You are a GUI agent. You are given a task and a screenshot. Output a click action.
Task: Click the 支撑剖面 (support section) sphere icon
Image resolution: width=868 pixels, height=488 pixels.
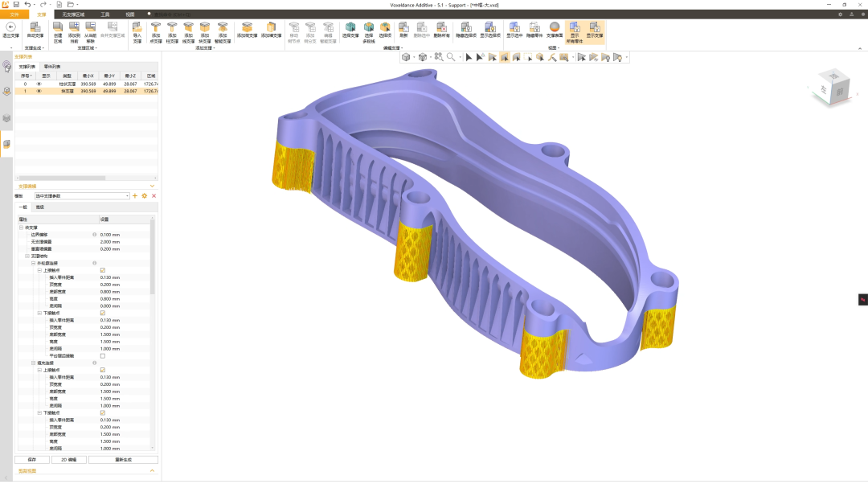tap(555, 31)
